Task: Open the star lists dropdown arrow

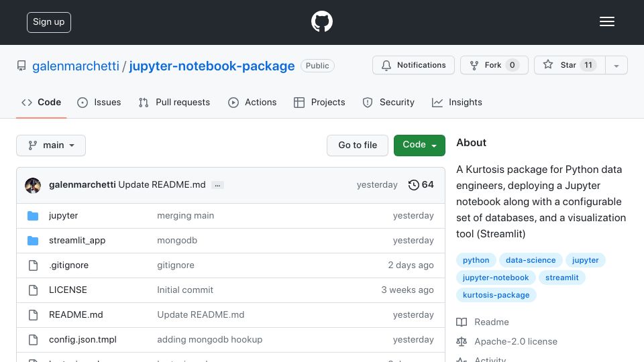Action: click(616, 65)
